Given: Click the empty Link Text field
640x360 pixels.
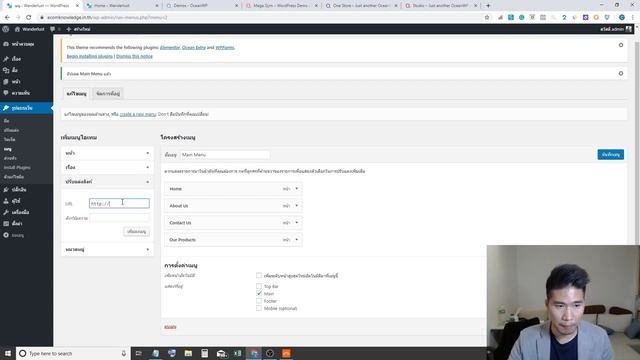Looking at the screenshot, I should point(119,218).
